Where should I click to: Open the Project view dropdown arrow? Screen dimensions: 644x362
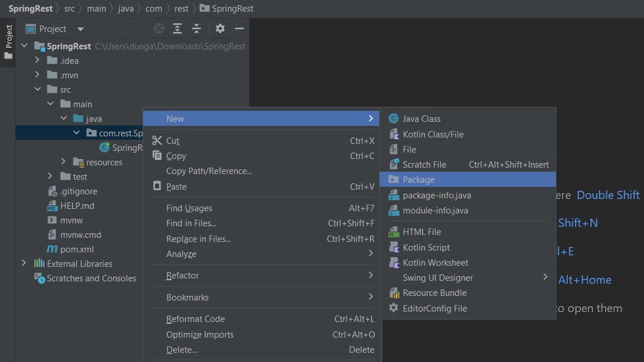pyautogui.click(x=81, y=29)
